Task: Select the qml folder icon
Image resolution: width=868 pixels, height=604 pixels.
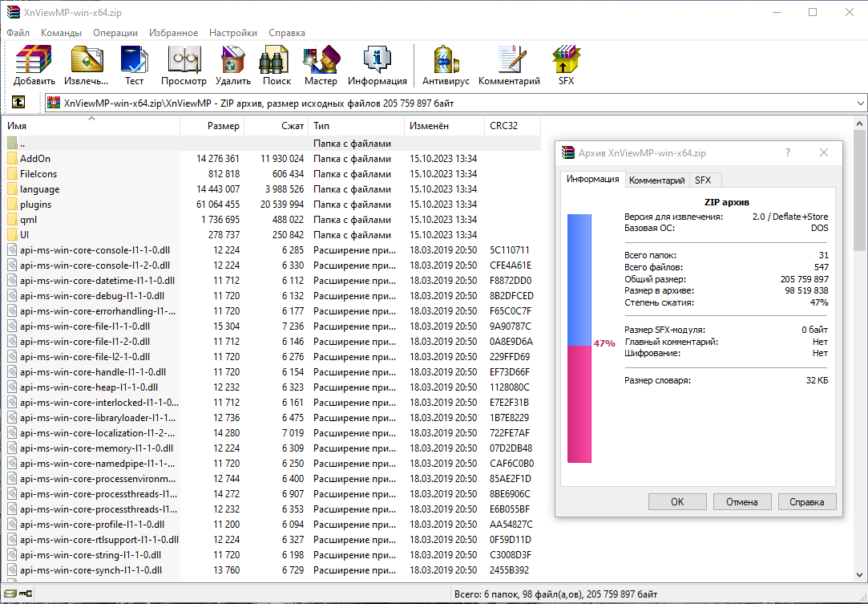Action: (13, 220)
